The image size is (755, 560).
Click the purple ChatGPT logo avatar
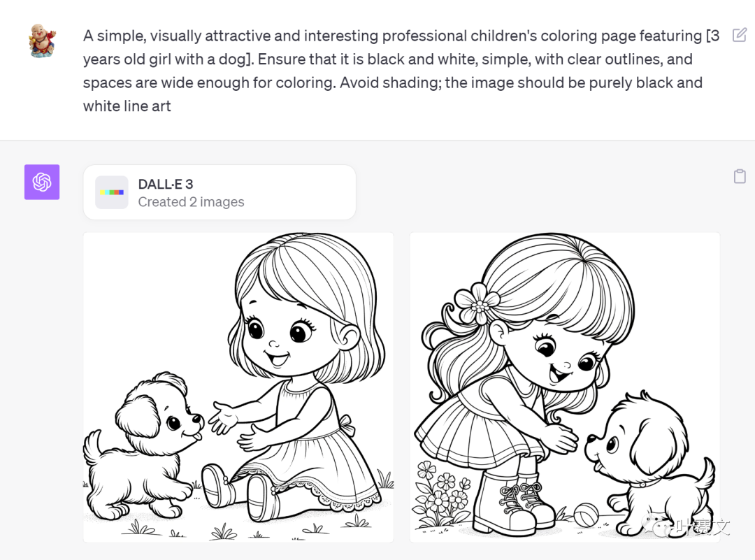(42, 182)
